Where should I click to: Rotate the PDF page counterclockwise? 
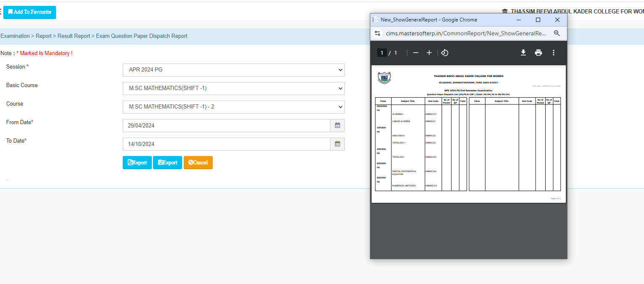[x=444, y=53]
